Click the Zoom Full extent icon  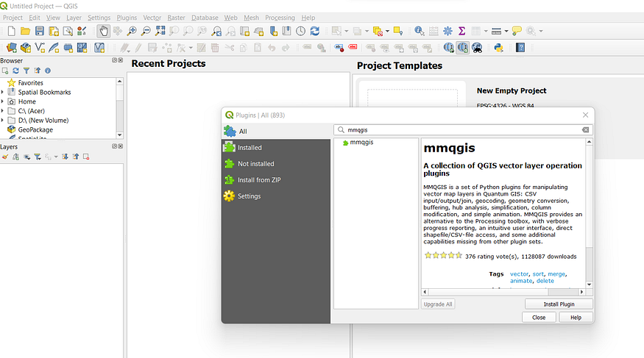(160, 31)
